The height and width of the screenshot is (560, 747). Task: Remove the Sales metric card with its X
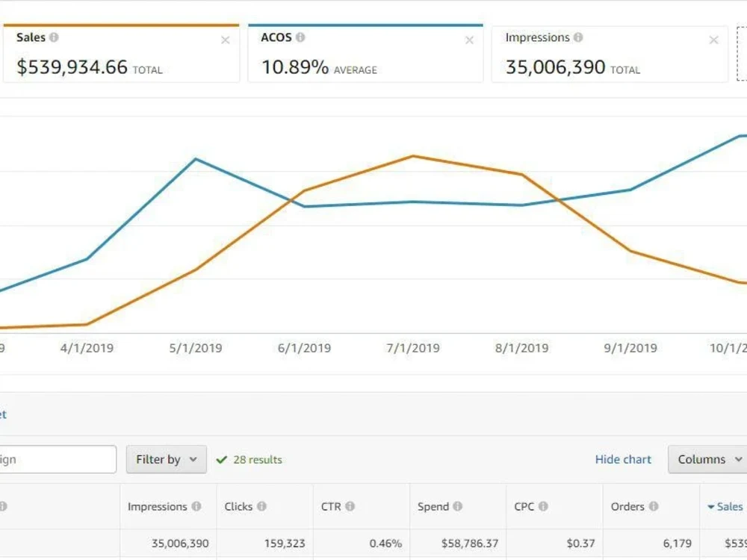[226, 40]
